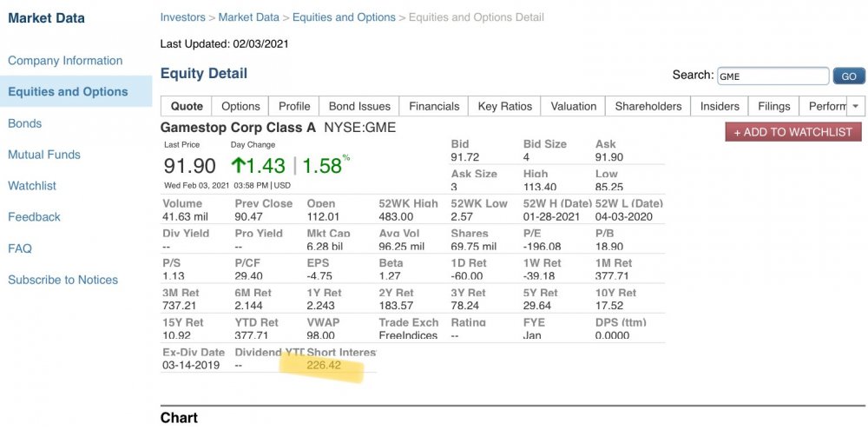Open the Options tab
The width and height of the screenshot is (868, 430).
(240, 106)
